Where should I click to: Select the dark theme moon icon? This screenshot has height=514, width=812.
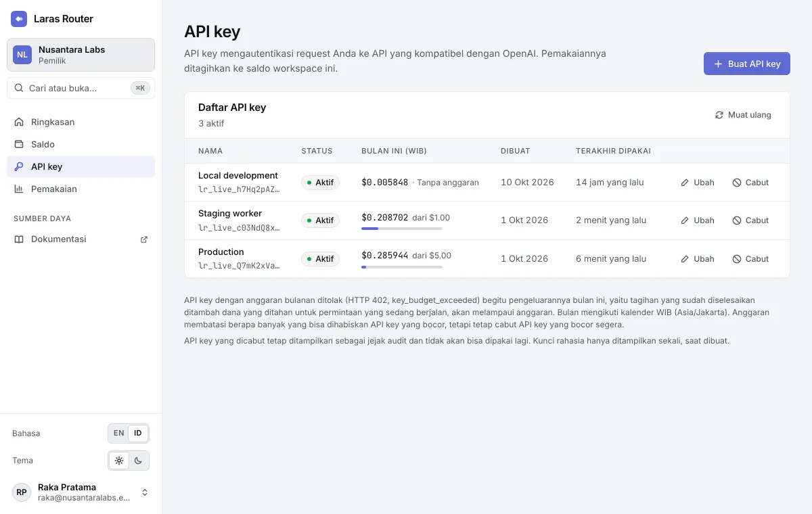click(x=138, y=461)
